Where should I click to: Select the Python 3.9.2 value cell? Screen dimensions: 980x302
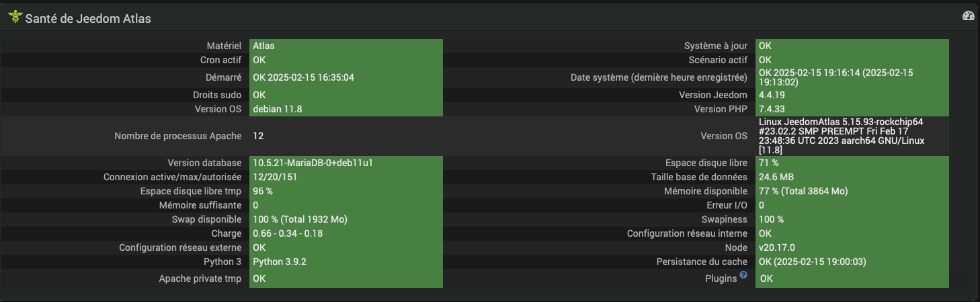click(346, 262)
